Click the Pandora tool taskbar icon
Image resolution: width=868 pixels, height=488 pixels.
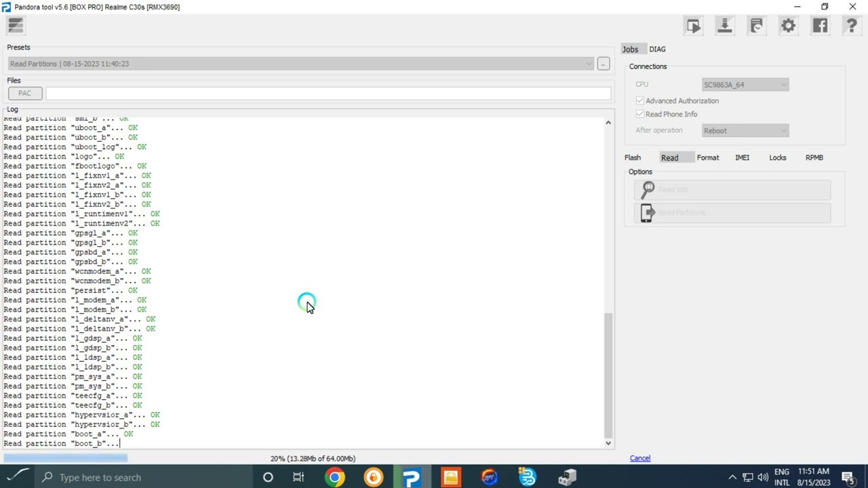412,477
